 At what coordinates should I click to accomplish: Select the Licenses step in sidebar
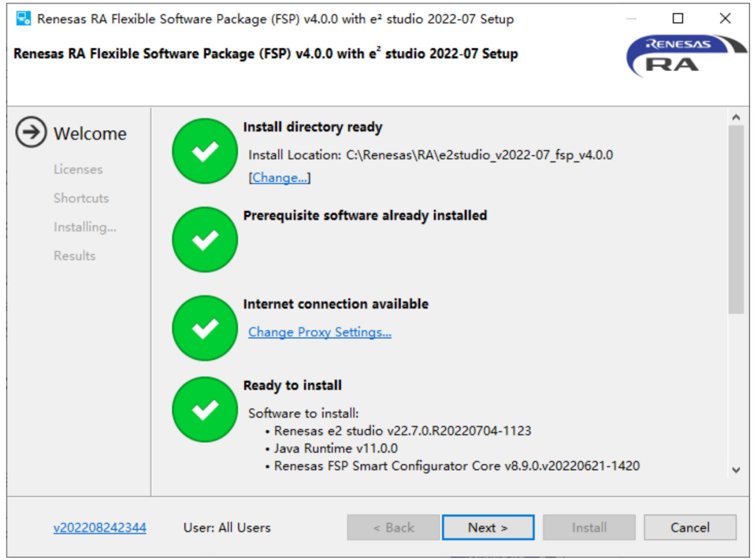pos(78,169)
